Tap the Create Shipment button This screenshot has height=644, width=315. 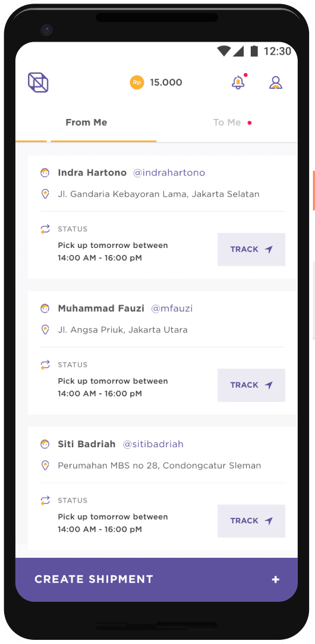tap(156, 580)
